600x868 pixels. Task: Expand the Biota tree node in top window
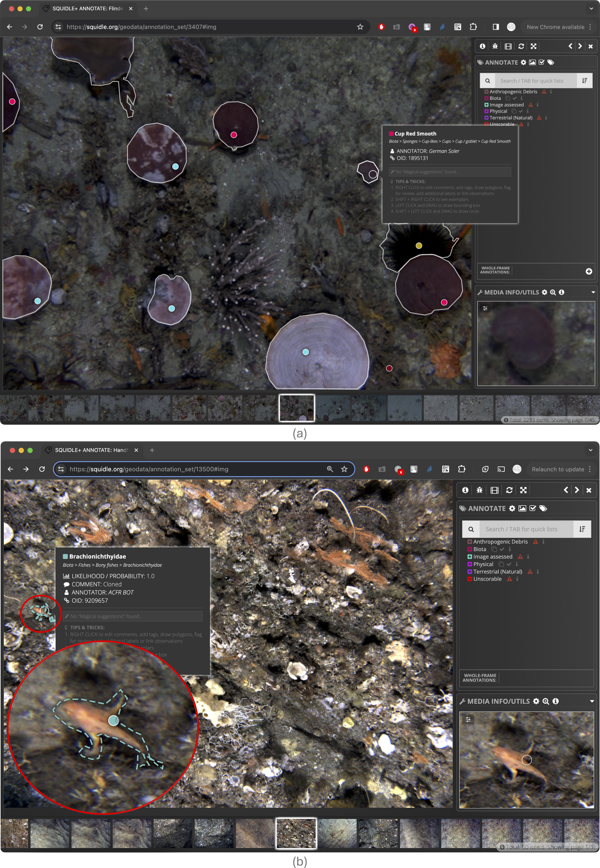(487, 98)
